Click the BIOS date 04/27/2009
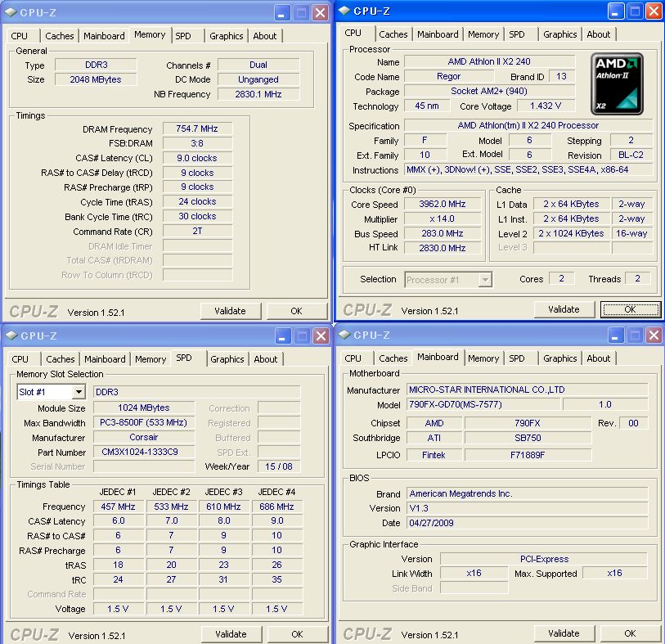The height and width of the screenshot is (644, 665). (527, 523)
